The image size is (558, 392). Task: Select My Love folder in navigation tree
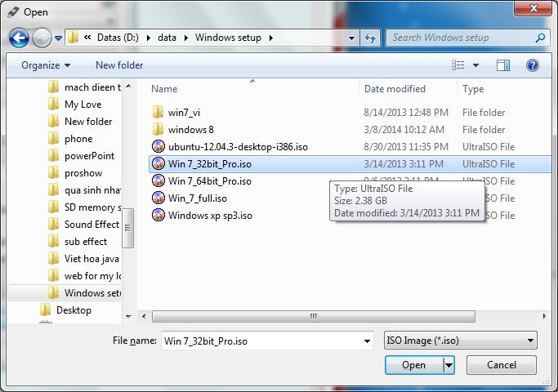pyautogui.click(x=83, y=105)
